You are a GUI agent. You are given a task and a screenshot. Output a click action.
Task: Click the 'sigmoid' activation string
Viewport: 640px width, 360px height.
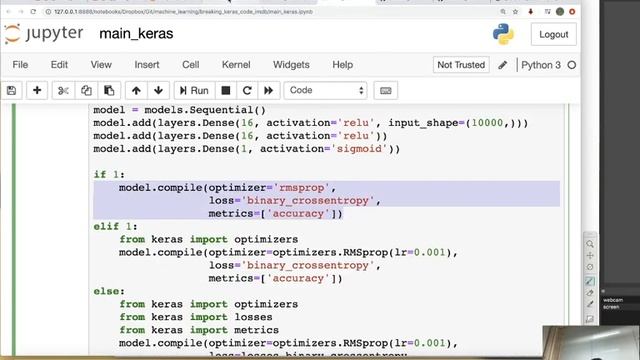point(359,149)
